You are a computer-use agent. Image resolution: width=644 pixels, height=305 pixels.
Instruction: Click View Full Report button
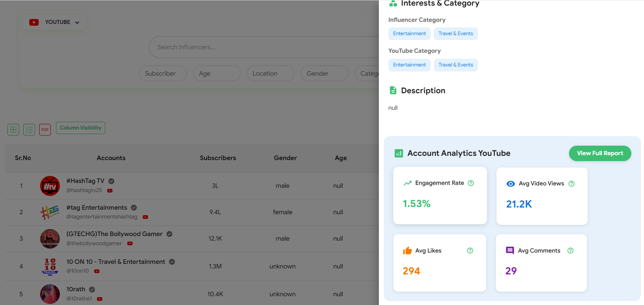coord(600,153)
